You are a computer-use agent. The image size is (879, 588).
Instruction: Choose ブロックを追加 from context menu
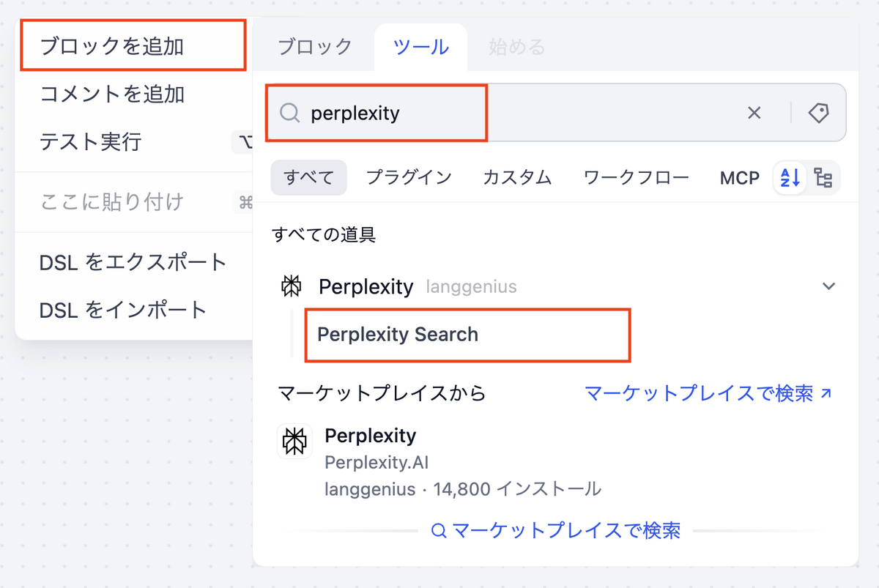point(112,47)
